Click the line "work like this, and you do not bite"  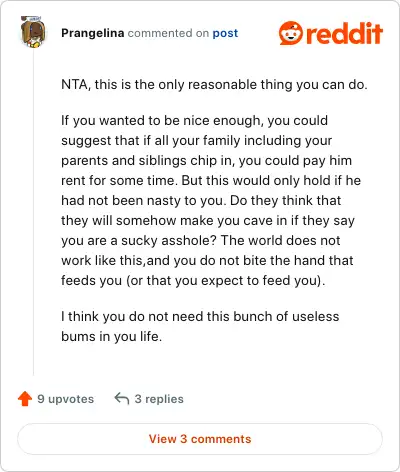click(207, 261)
